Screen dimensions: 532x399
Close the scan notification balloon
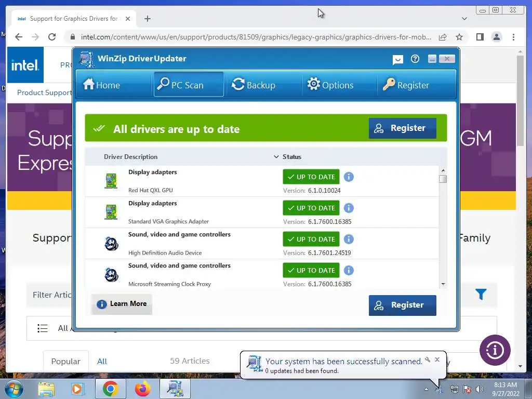pyautogui.click(x=437, y=360)
